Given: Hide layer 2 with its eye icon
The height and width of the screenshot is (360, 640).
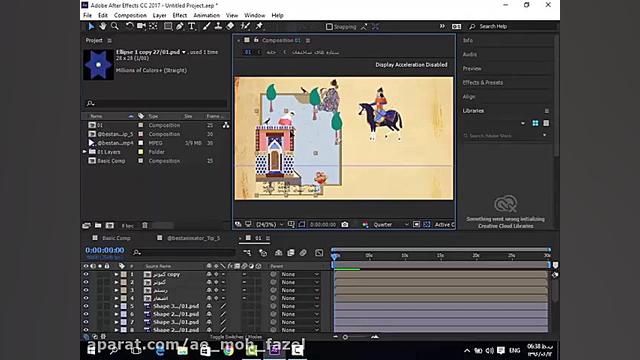Looking at the screenshot, I should (86, 282).
